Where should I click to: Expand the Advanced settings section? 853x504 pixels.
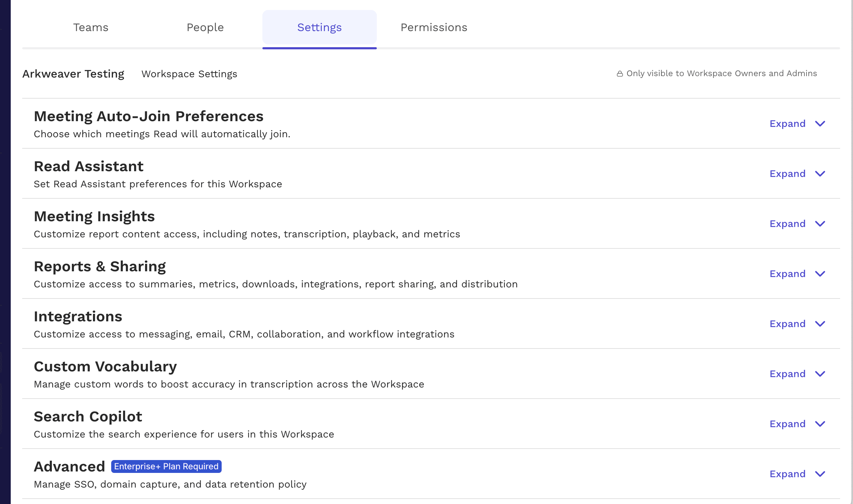point(788,474)
